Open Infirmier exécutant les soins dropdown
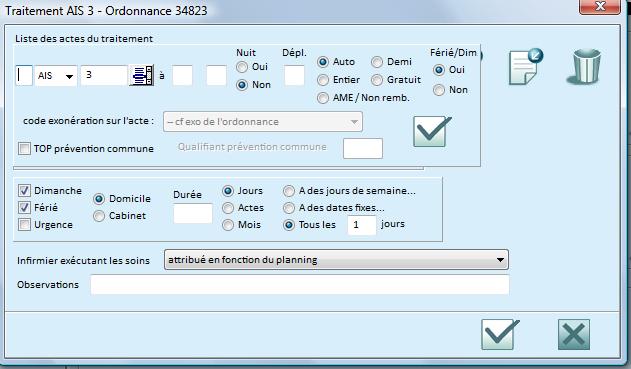The image size is (631, 369). [336, 260]
